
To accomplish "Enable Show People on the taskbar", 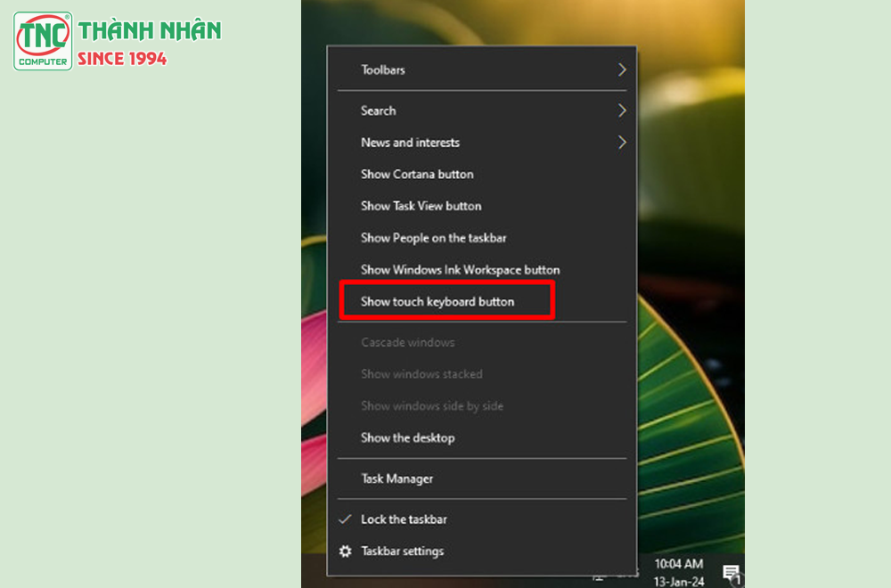I will [482, 238].
